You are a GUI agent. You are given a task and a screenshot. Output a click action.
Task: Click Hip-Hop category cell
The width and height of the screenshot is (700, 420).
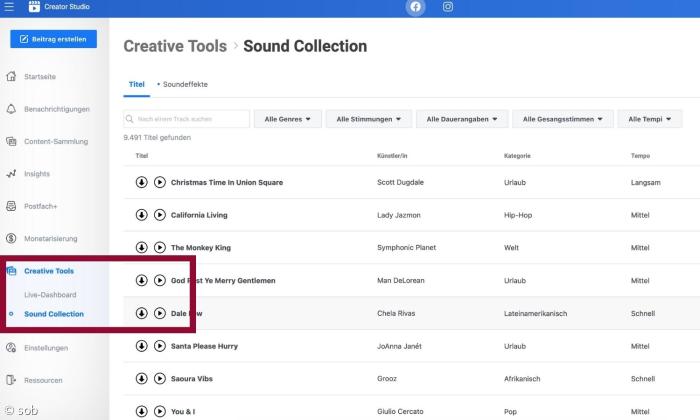518,215
